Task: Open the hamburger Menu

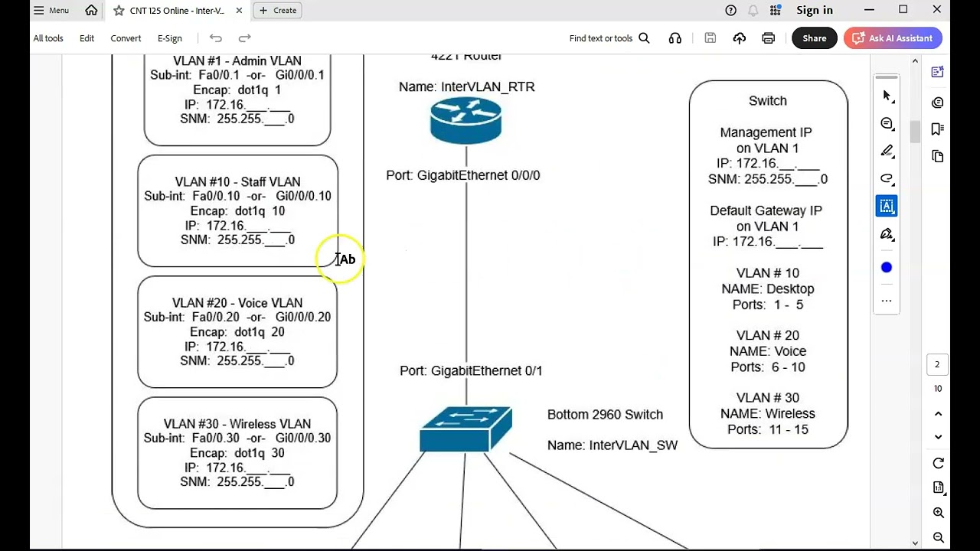Action: coord(51,11)
